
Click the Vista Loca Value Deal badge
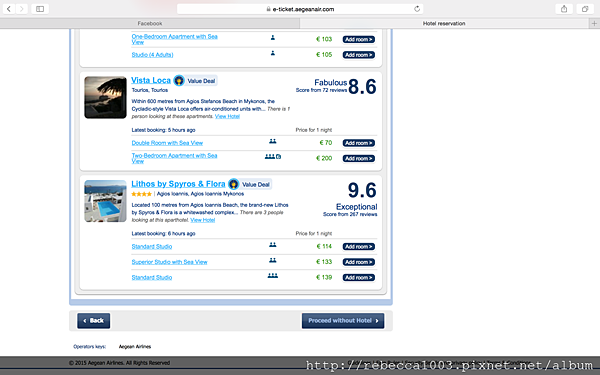(196, 81)
